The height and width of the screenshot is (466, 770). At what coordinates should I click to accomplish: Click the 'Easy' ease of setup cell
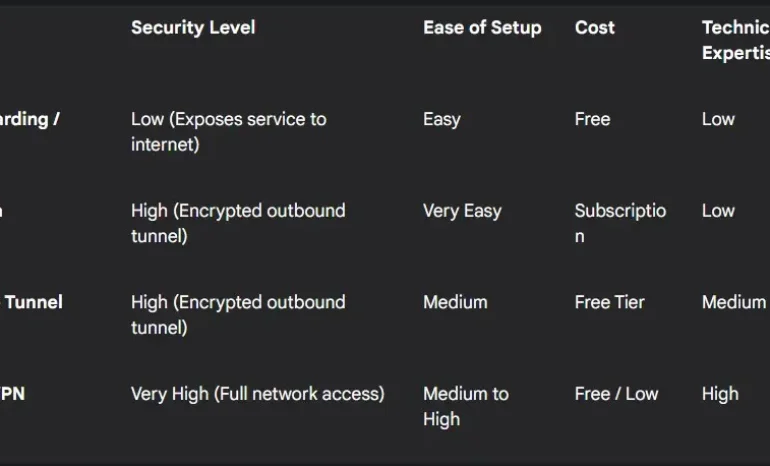[x=442, y=119]
